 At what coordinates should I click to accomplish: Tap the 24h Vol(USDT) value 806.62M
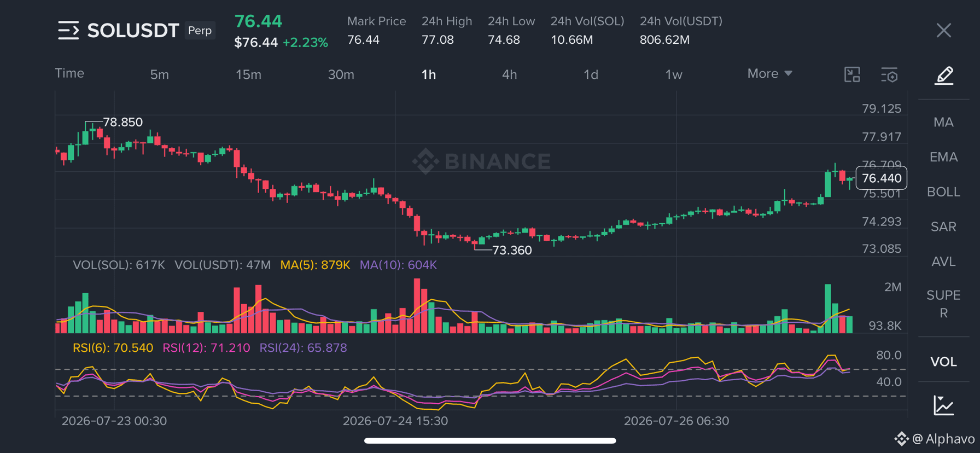click(664, 40)
